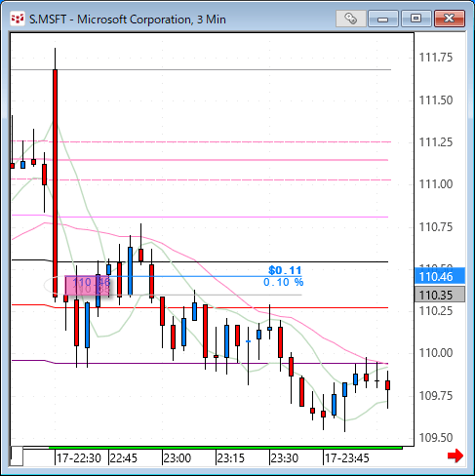The height and width of the screenshot is (476, 475).
Task: Click the 23:30 time axis label
Action: [x=285, y=458]
